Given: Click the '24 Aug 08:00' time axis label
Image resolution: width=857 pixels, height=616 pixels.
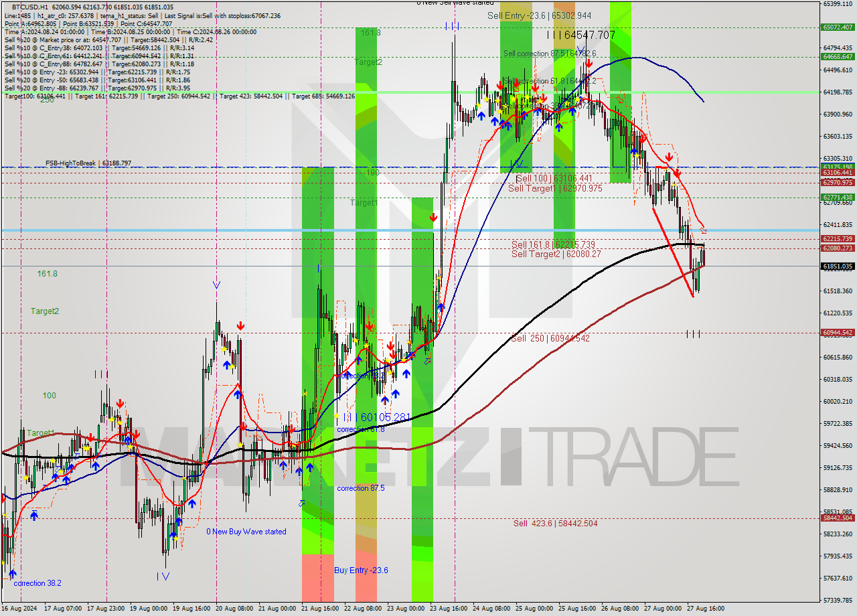Looking at the screenshot, I should (x=491, y=609).
